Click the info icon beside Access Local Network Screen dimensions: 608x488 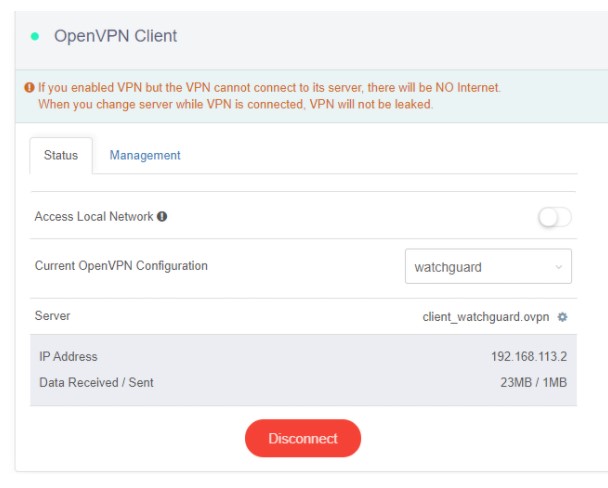(x=162, y=217)
